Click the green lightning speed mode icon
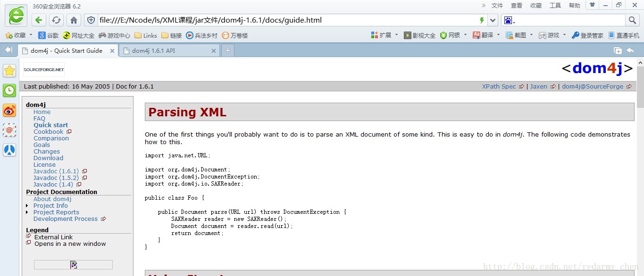This screenshot has height=276, width=644. tap(482, 20)
